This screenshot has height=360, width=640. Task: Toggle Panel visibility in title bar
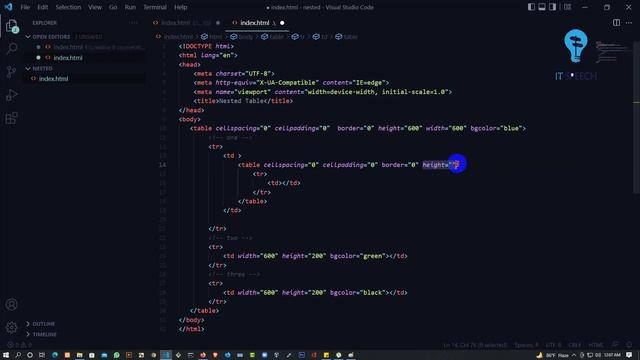542,7
